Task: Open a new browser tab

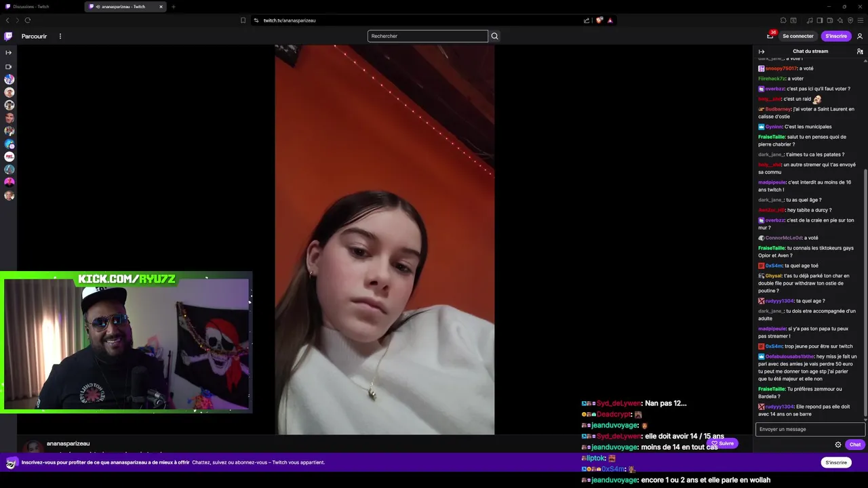Action: pyautogui.click(x=174, y=7)
